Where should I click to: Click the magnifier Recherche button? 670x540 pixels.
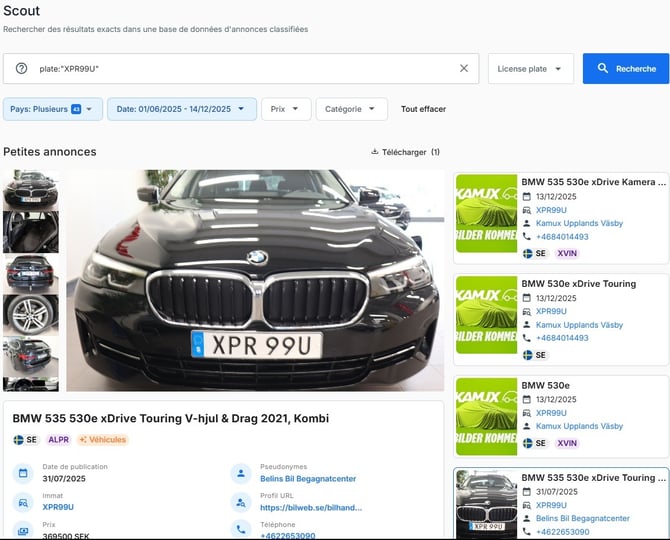[626, 68]
